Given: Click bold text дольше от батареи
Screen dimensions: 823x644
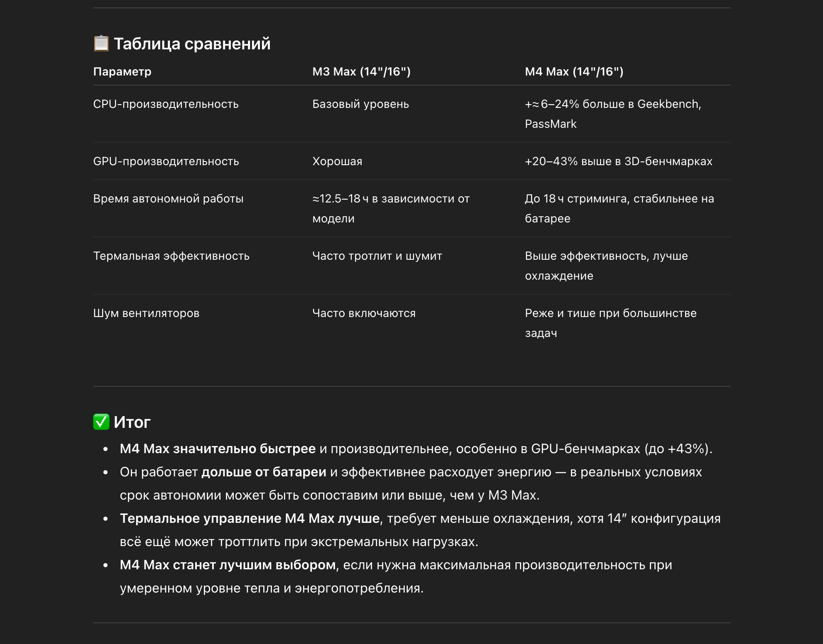Looking at the screenshot, I should (x=264, y=472).
